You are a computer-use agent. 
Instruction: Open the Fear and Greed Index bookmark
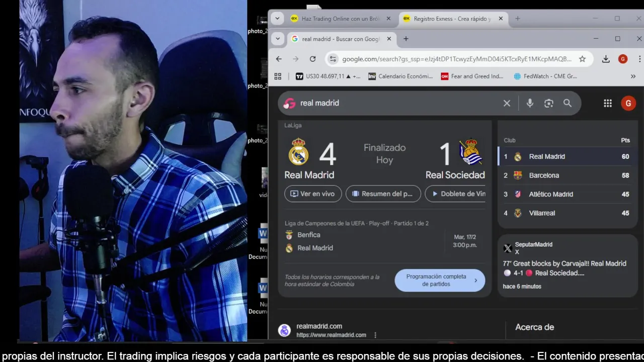472,76
